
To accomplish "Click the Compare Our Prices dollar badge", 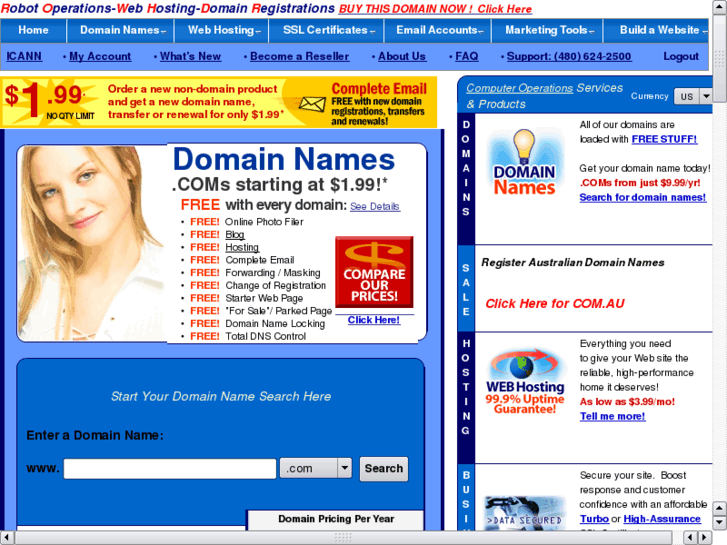I will pos(374,272).
